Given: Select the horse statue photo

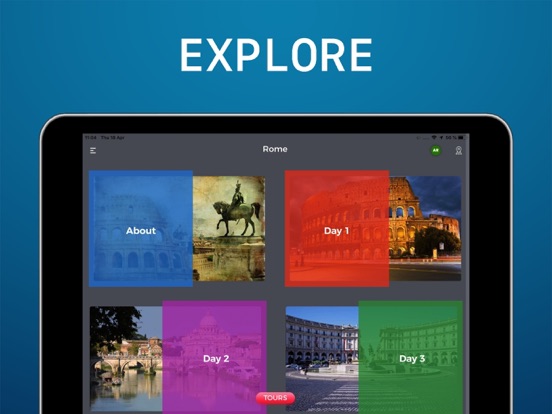Looking at the screenshot, I should [x=229, y=228].
